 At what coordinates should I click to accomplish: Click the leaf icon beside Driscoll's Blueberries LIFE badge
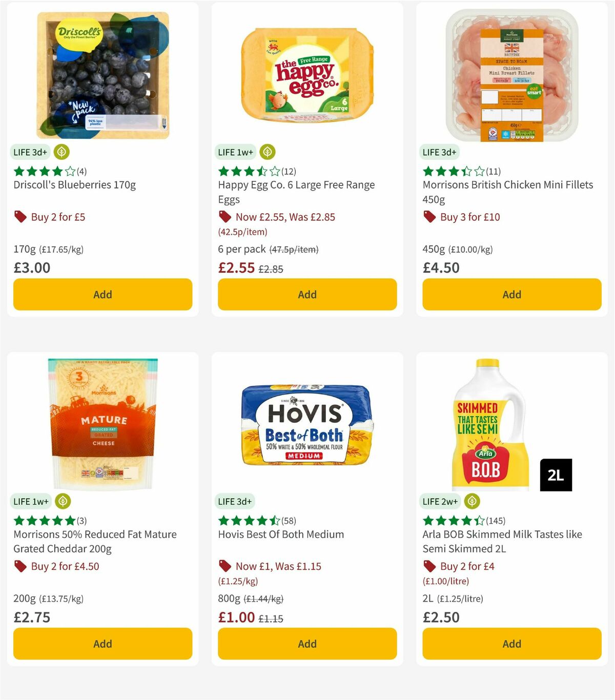(x=61, y=152)
